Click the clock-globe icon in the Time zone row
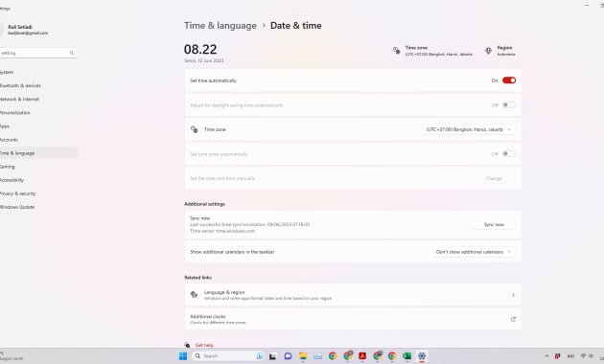The width and height of the screenshot is (604, 364). 194,129
